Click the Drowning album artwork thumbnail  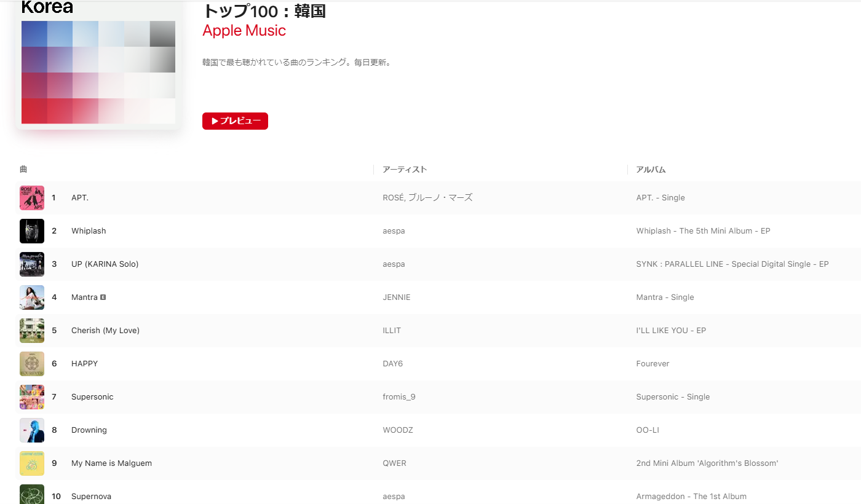32,430
